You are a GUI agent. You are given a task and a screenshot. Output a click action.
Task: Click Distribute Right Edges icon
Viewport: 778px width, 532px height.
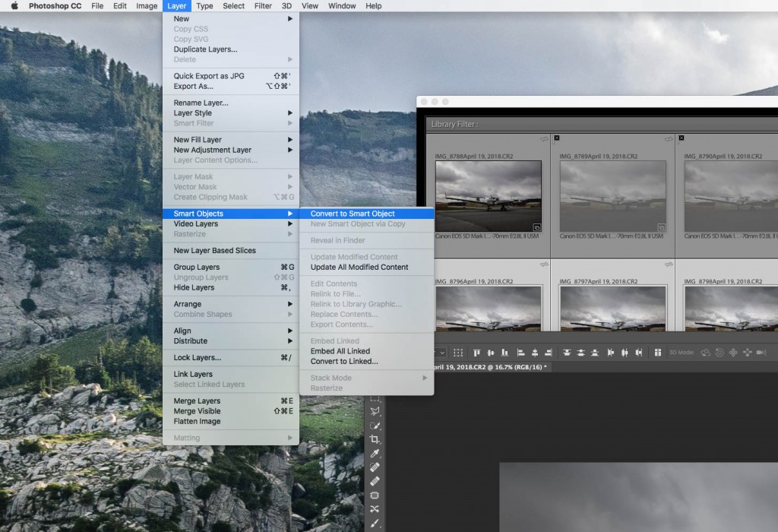pos(639,353)
